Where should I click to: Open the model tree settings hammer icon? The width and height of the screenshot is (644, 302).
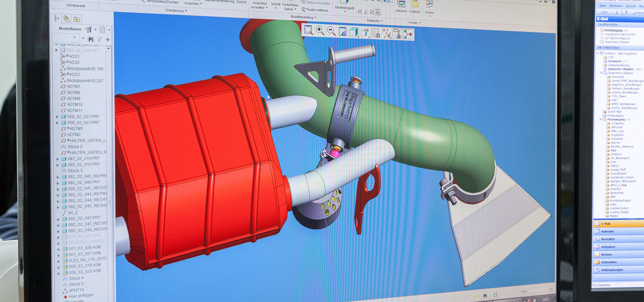(89, 30)
